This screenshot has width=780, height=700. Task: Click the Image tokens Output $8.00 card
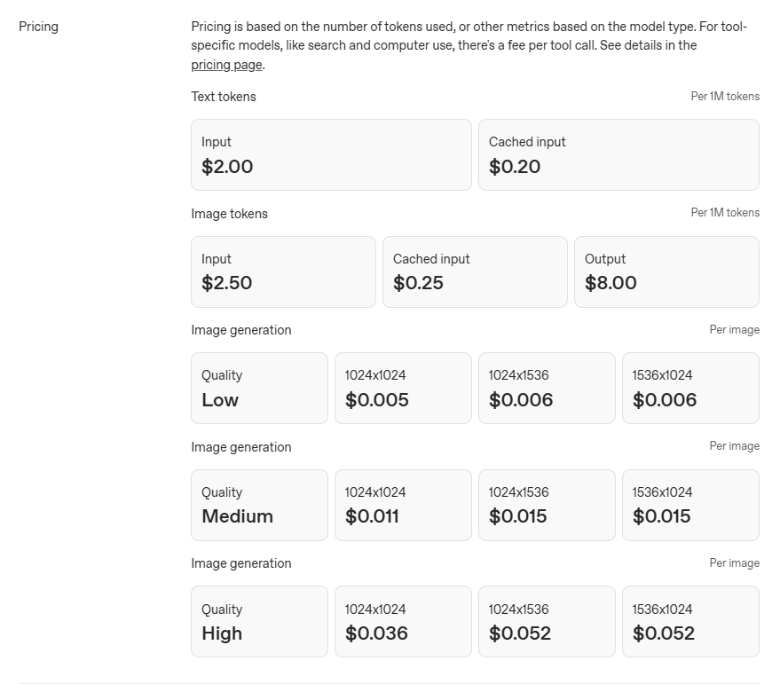pos(666,271)
